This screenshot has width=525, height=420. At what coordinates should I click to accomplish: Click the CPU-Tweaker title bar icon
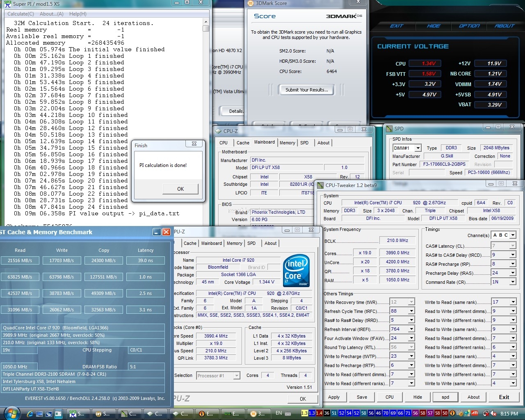[320, 185]
